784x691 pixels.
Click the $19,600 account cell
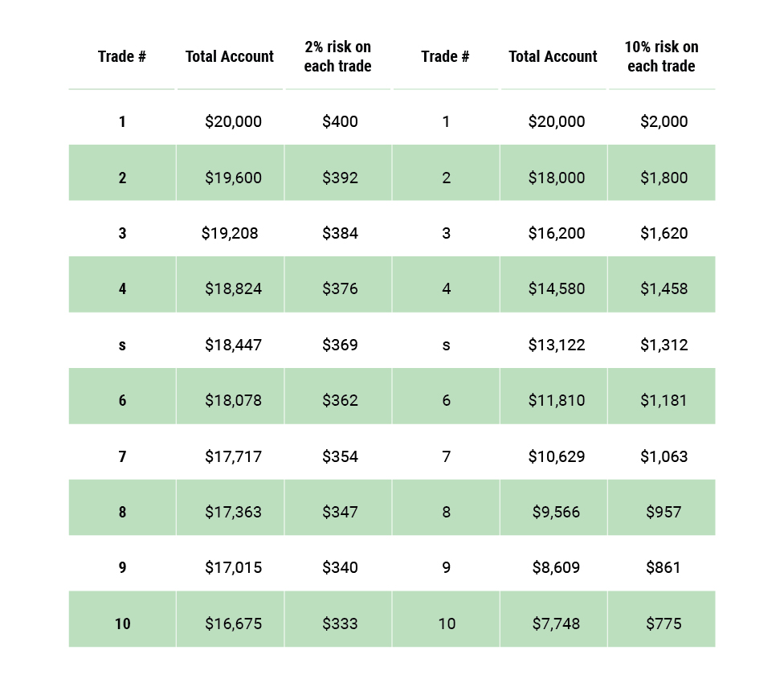(x=233, y=178)
